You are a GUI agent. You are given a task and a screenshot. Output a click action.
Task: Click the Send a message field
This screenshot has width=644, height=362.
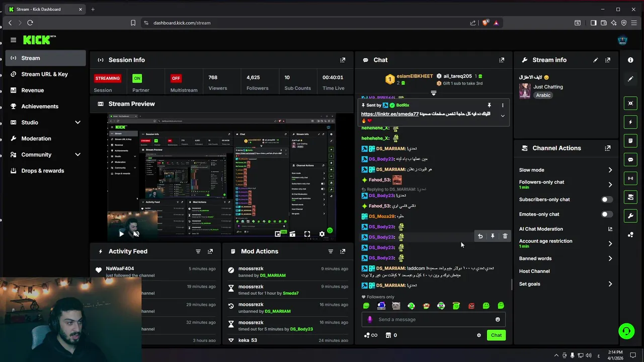click(x=434, y=319)
